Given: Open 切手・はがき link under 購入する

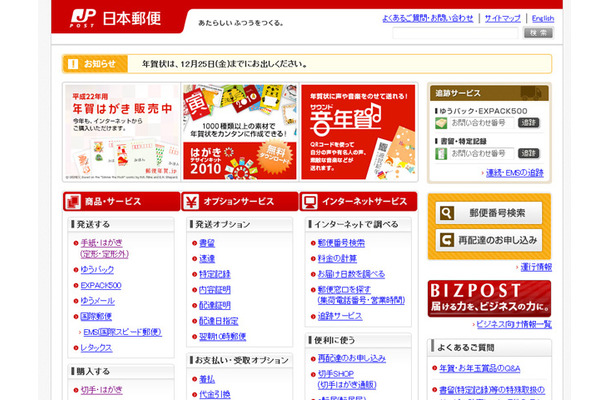Looking at the screenshot, I should (102, 389).
